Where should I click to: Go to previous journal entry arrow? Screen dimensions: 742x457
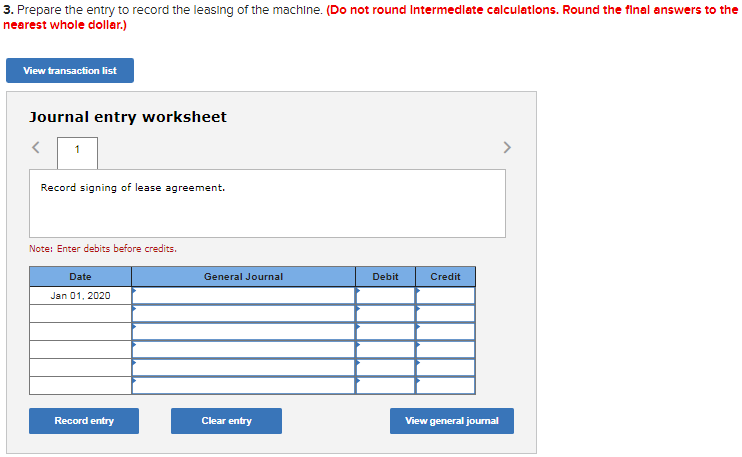pyautogui.click(x=35, y=147)
